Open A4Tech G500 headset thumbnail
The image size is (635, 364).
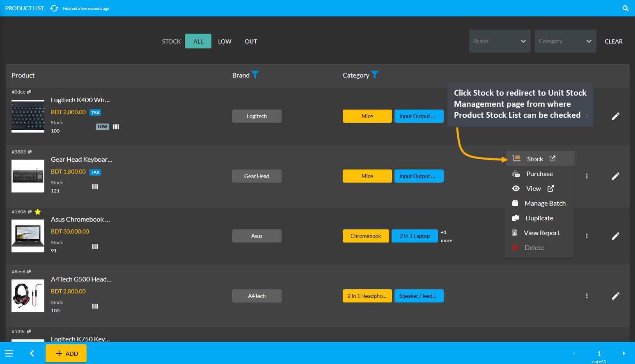[28, 296]
